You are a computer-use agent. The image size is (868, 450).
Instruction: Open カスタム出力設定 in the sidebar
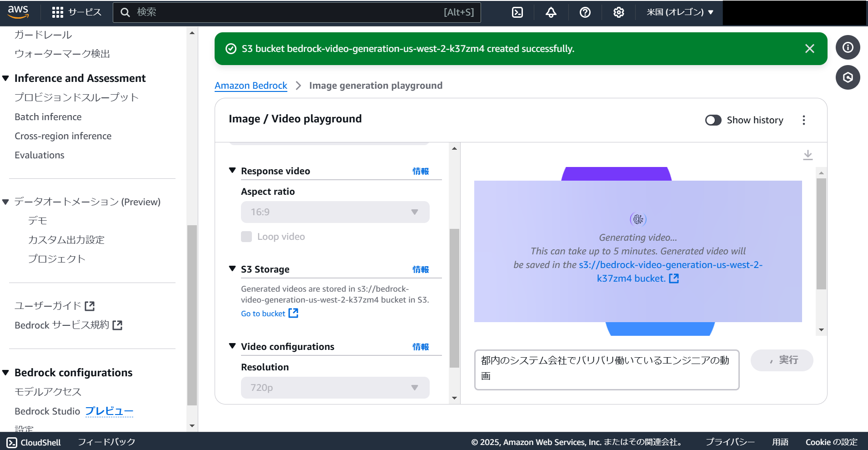coord(66,240)
